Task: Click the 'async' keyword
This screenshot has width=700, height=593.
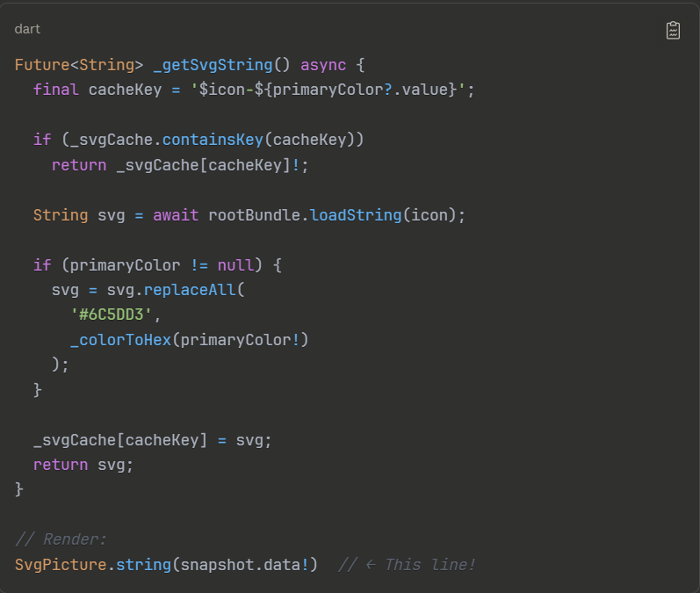Action: click(x=322, y=65)
